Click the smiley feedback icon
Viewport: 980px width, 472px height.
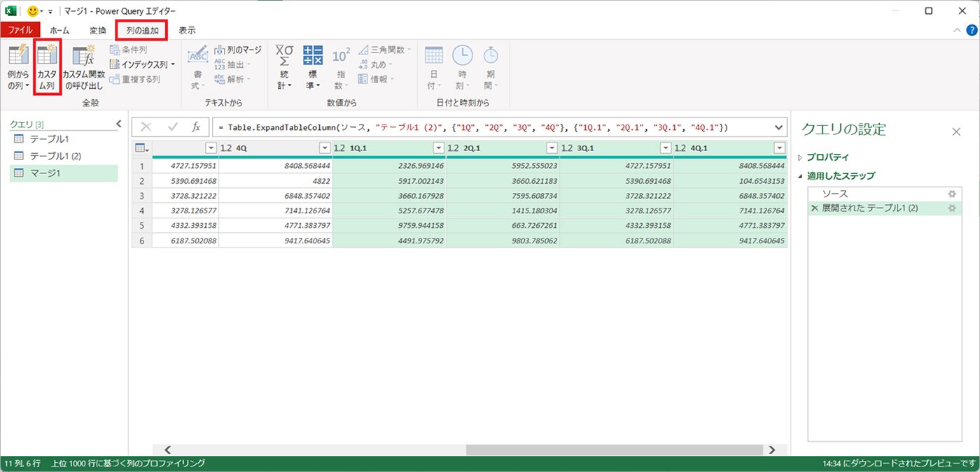pyautogui.click(x=33, y=11)
